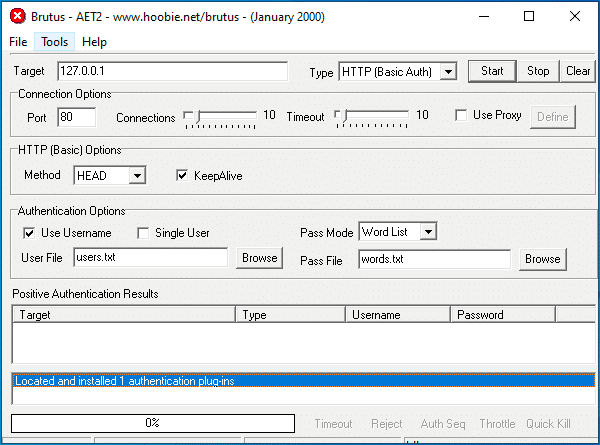Click the Clear button
Viewport: 600px width, 445px height.
click(578, 71)
